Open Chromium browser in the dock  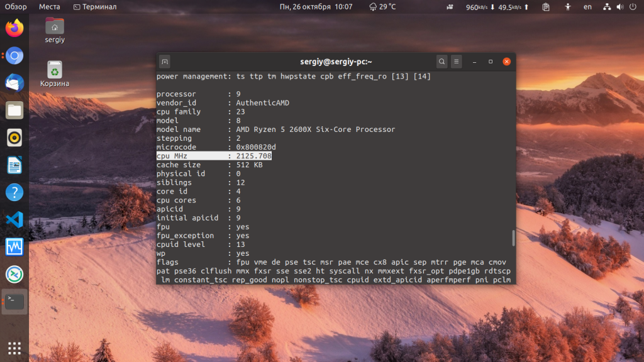pyautogui.click(x=14, y=55)
